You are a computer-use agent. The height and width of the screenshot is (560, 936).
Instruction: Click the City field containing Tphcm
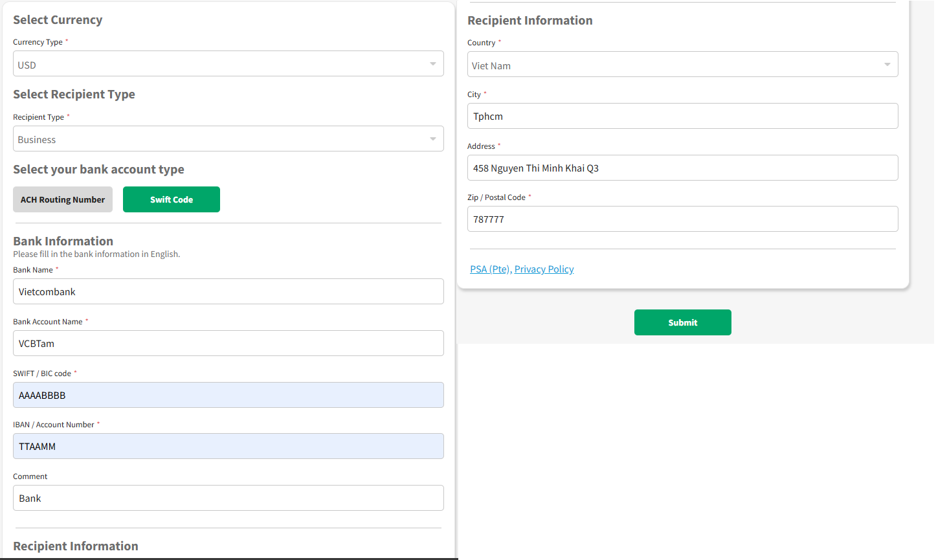[x=682, y=117]
